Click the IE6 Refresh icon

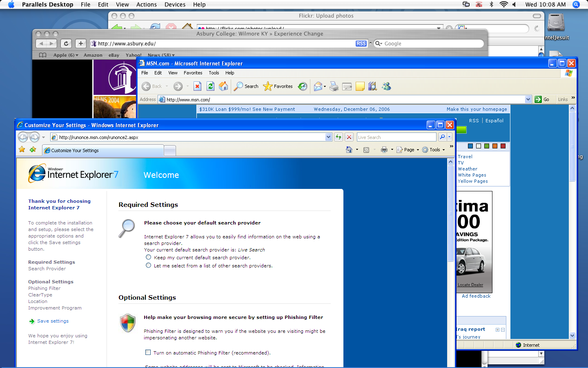pyautogui.click(x=210, y=86)
